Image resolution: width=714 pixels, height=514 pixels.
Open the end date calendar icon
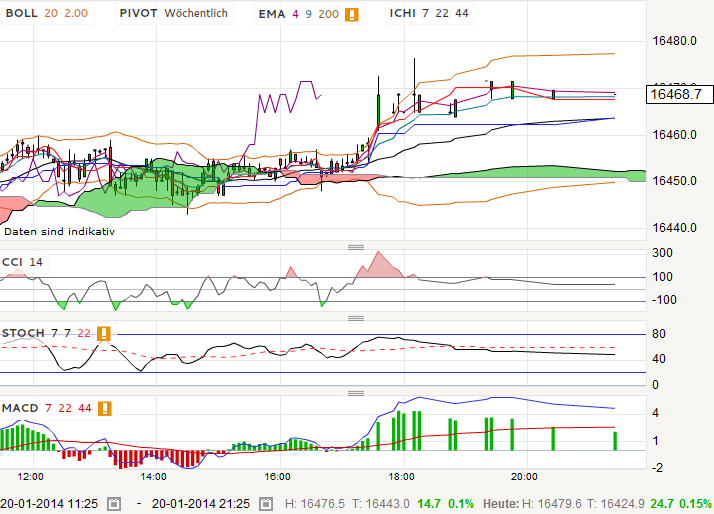(x=266, y=504)
